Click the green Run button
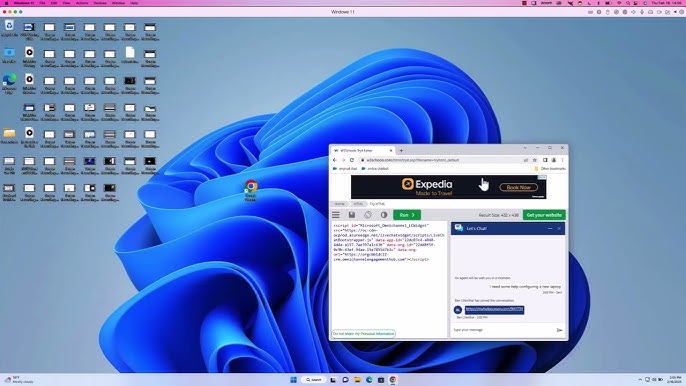 pos(407,215)
